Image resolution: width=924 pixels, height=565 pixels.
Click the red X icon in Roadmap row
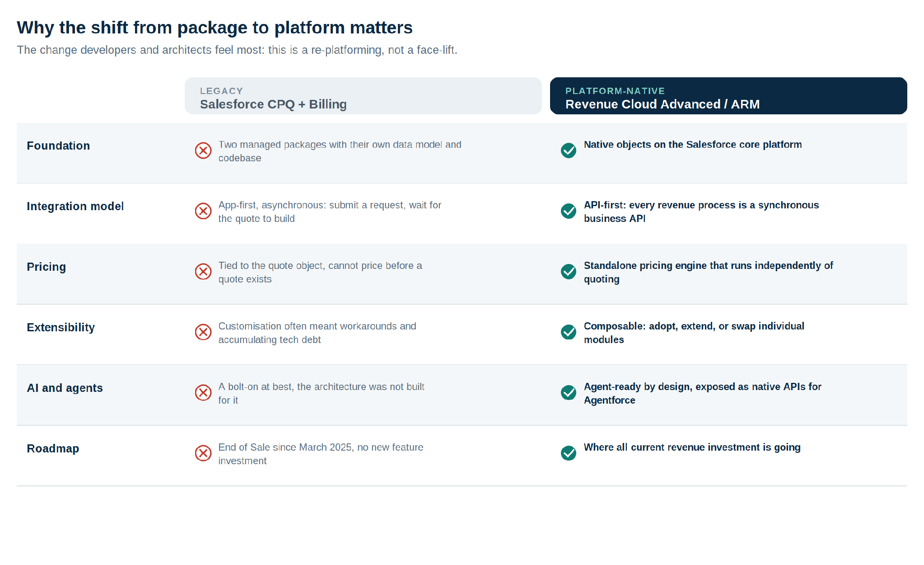[203, 453]
